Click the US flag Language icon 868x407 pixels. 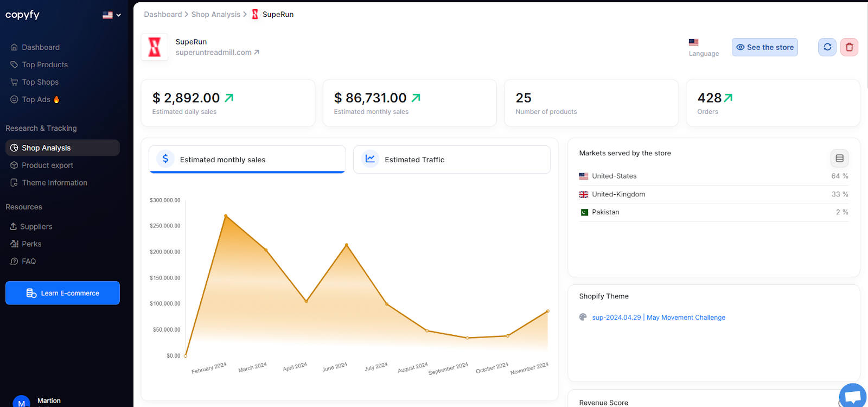coord(693,42)
